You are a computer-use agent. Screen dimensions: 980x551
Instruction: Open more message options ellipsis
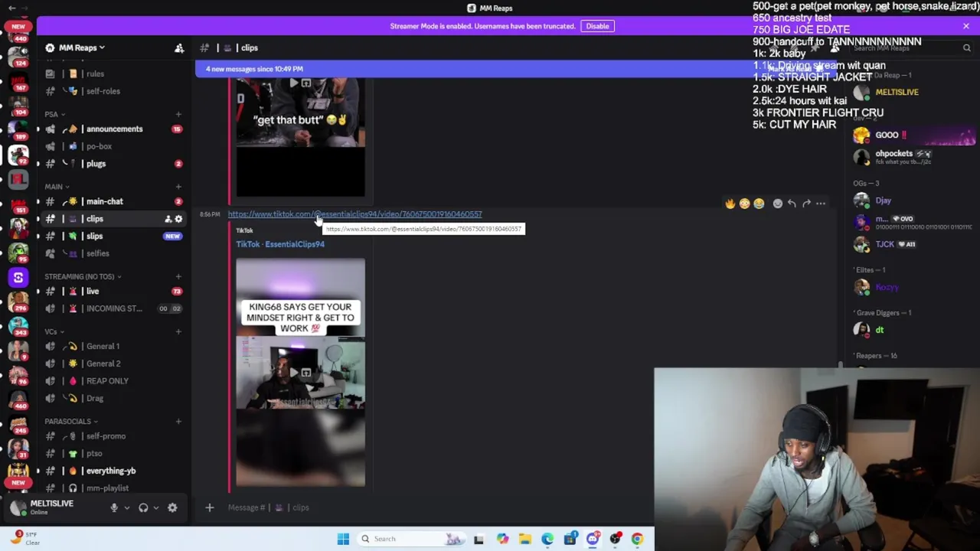click(x=821, y=204)
